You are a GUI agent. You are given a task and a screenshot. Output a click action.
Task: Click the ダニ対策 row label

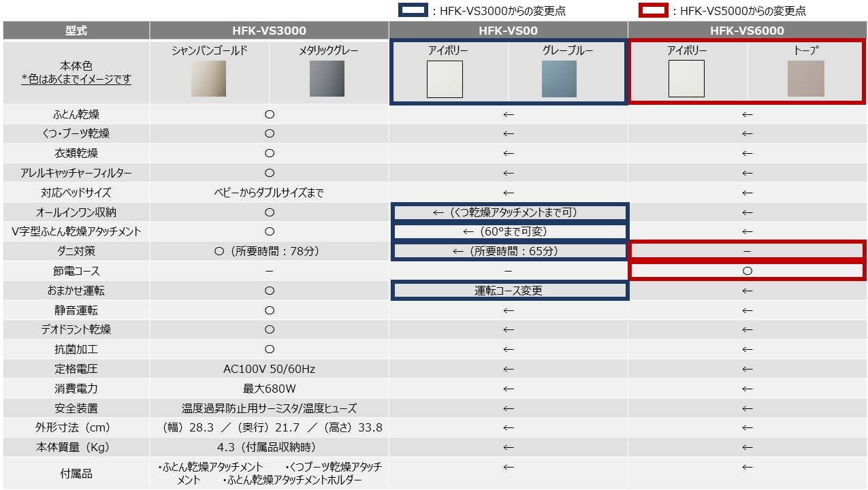pyautogui.click(x=76, y=251)
